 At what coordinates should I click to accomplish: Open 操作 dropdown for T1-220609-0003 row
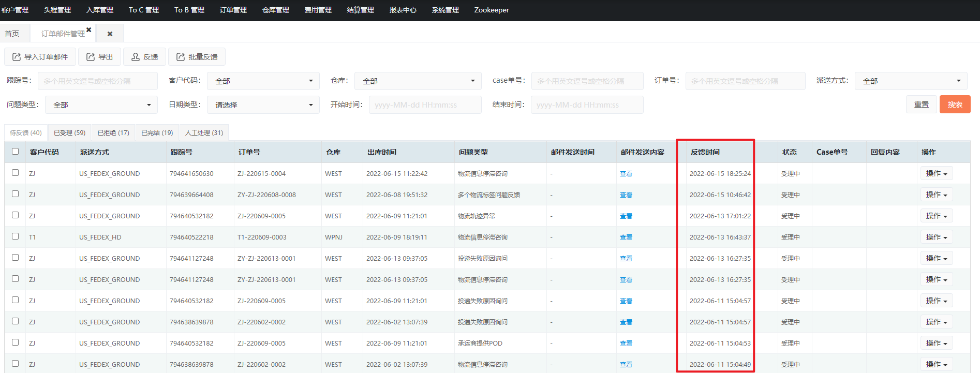click(x=936, y=237)
